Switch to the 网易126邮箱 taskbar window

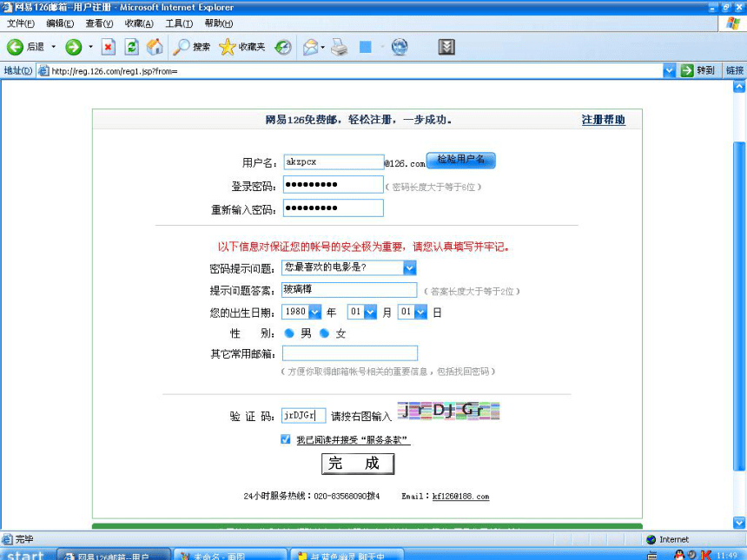114,555
